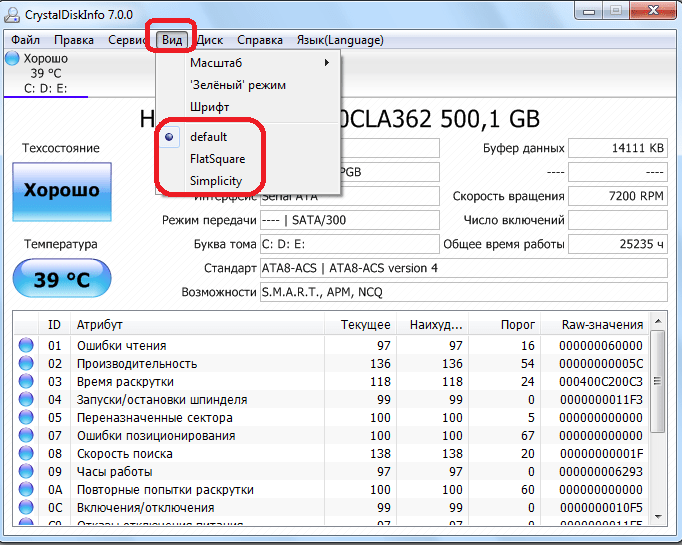Viewport: 682px width, 545px height.
Task: Close the Вид menu
Action: pos(172,40)
